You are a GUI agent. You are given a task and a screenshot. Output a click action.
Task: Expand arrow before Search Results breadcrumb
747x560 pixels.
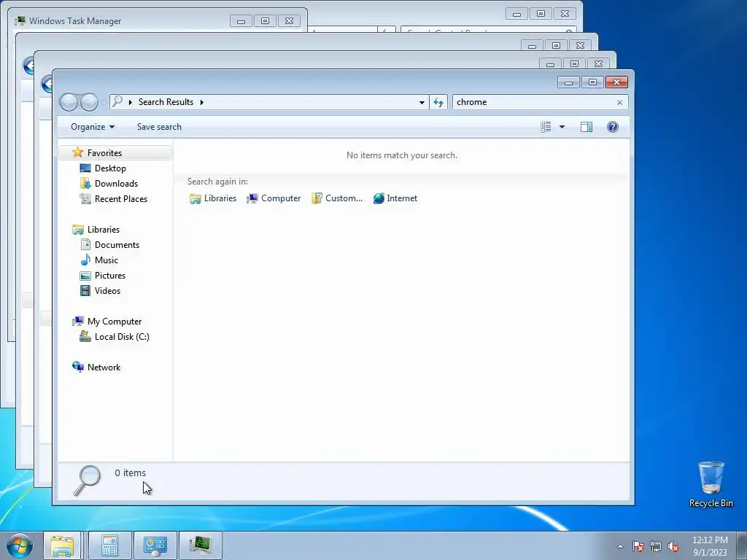130,102
